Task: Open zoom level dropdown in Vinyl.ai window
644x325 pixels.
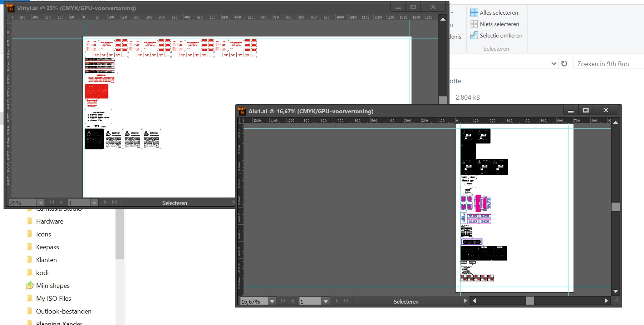Action: click(41, 203)
